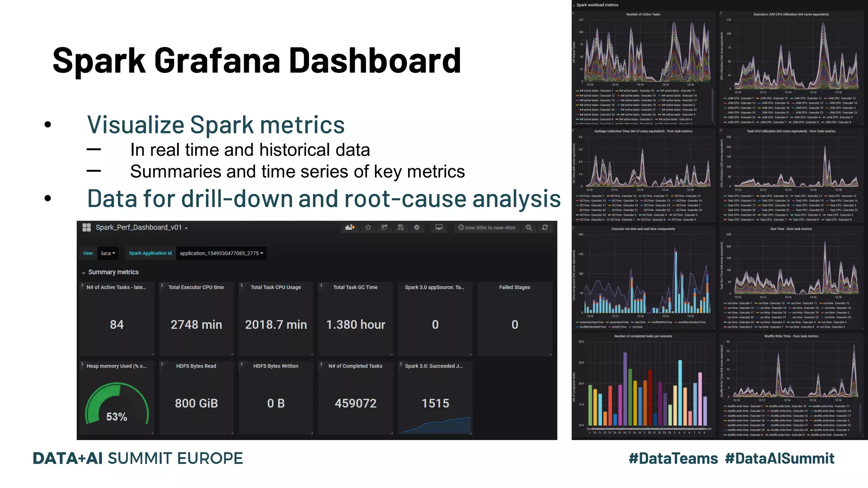Click the Save dashboard icon
This screenshot has height=488, width=868.
[401, 227]
